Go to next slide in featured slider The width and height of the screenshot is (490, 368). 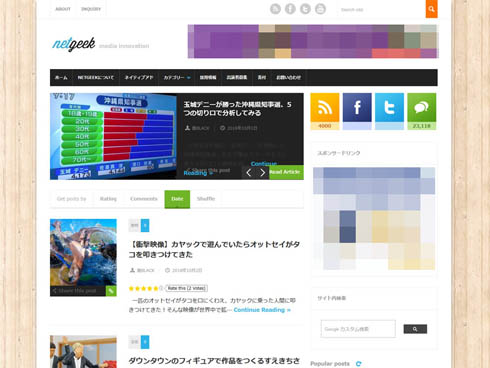[x=262, y=172]
